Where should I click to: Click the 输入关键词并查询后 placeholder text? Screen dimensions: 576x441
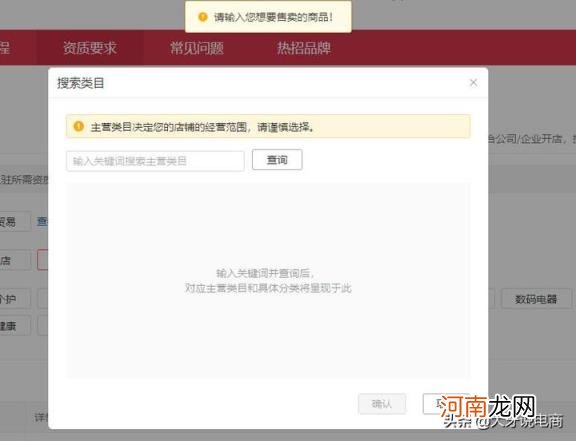[x=265, y=273]
